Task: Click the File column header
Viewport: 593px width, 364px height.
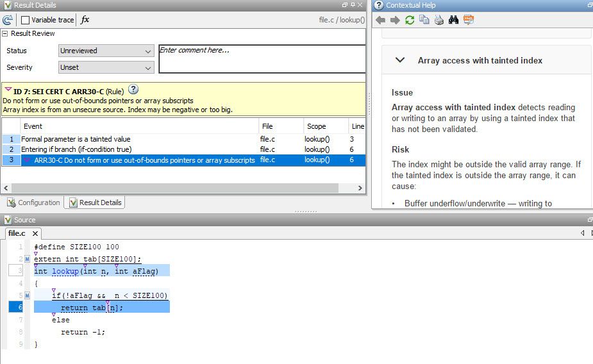Action: click(267, 126)
